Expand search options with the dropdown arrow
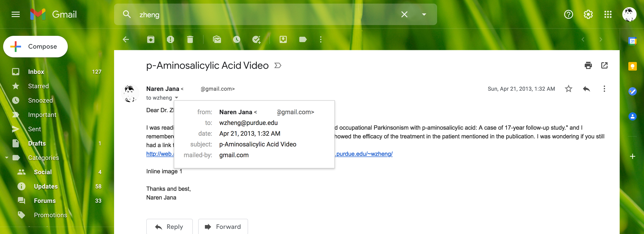644x234 pixels. point(424,15)
